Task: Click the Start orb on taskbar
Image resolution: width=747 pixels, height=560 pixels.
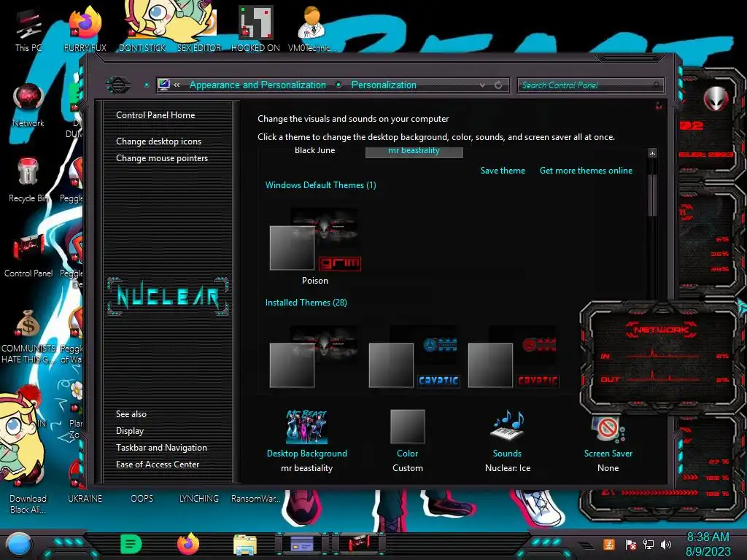Action: pos(18,544)
